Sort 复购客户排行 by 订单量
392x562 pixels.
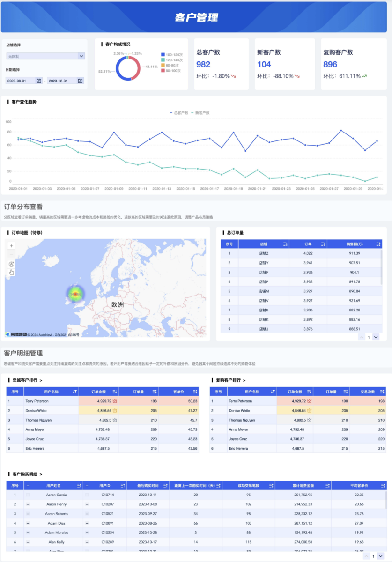click(x=346, y=392)
